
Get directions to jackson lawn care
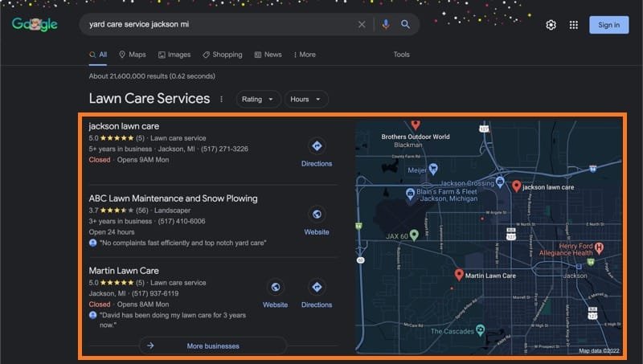pyautogui.click(x=317, y=153)
